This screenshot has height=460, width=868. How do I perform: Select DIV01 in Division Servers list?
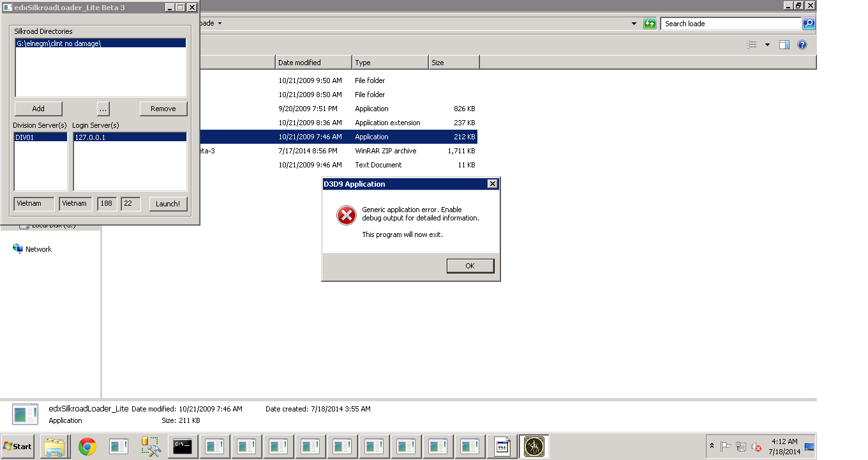click(x=41, y=137)
